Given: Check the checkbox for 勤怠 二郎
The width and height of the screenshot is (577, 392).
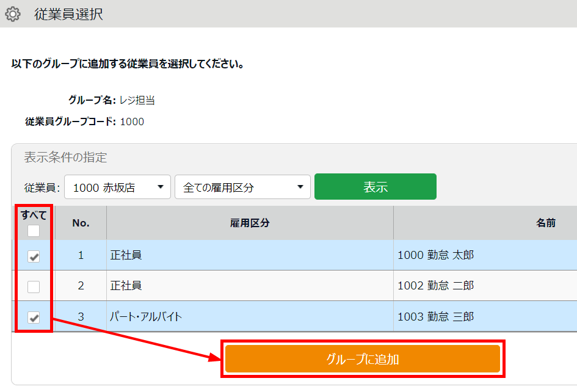Looking at the screenshot, I should (x=34, y=286).
